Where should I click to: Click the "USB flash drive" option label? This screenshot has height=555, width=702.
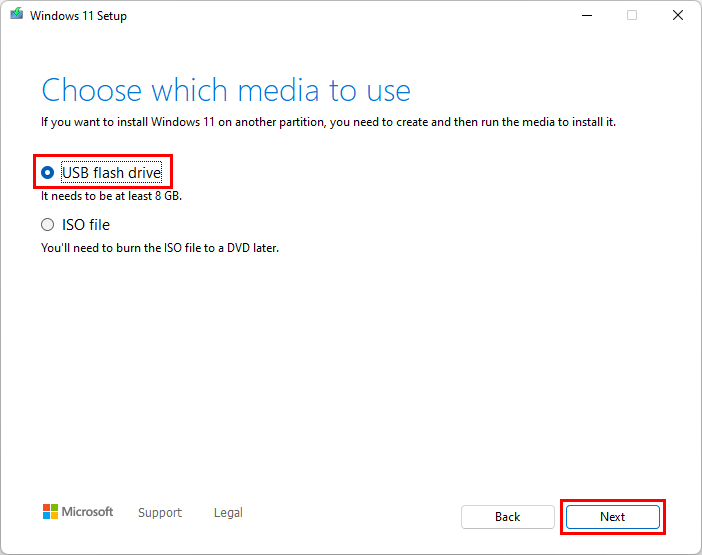(111, 173)
